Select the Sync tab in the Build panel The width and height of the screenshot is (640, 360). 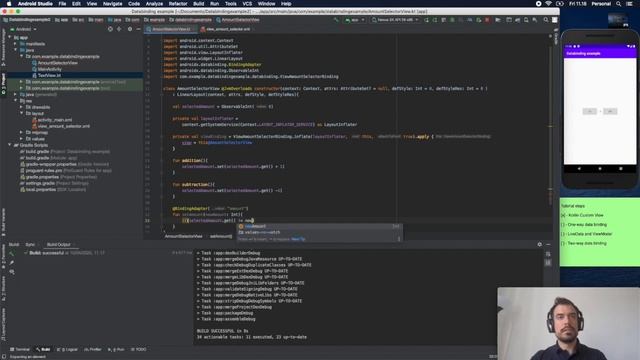point(30,244)
